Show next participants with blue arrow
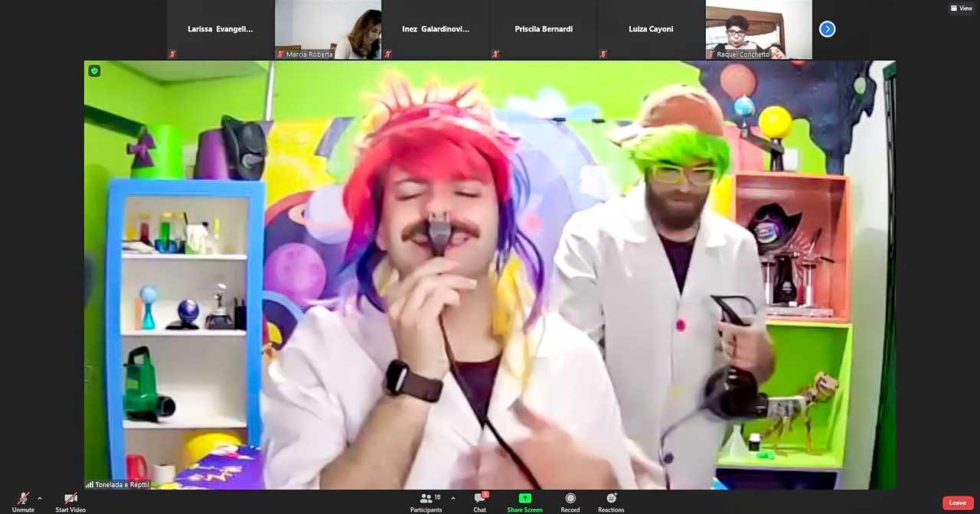 coord(827,29)
